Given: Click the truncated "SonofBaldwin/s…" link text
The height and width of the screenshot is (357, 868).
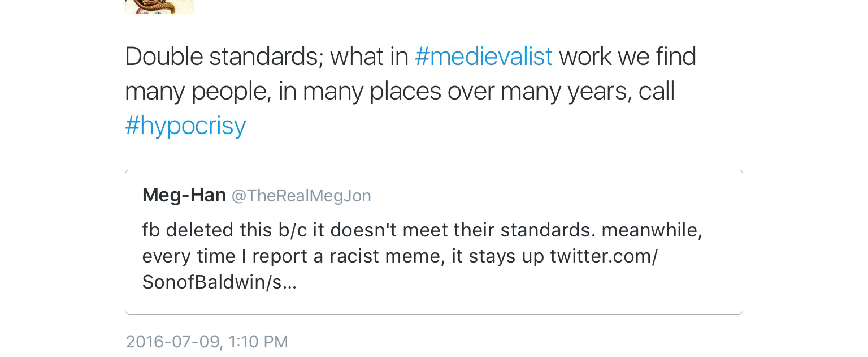Looking at the screenshot, I should (219, 282).
